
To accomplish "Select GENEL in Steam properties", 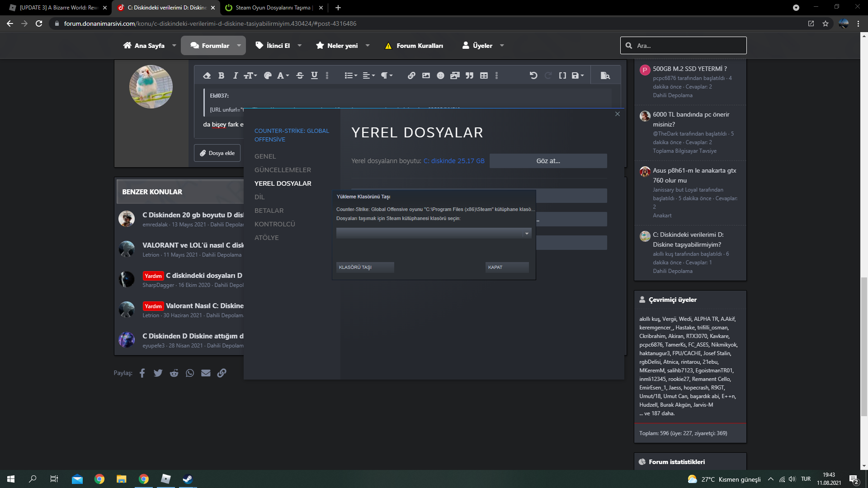I will (x=265, y=156).
